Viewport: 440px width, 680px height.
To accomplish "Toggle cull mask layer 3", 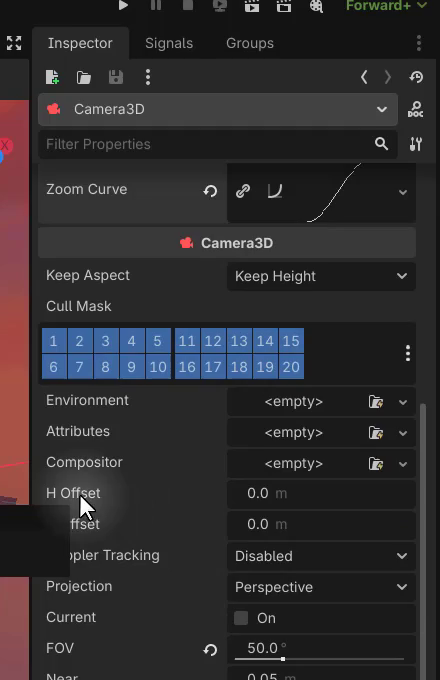I will click(x=106, y=340).
